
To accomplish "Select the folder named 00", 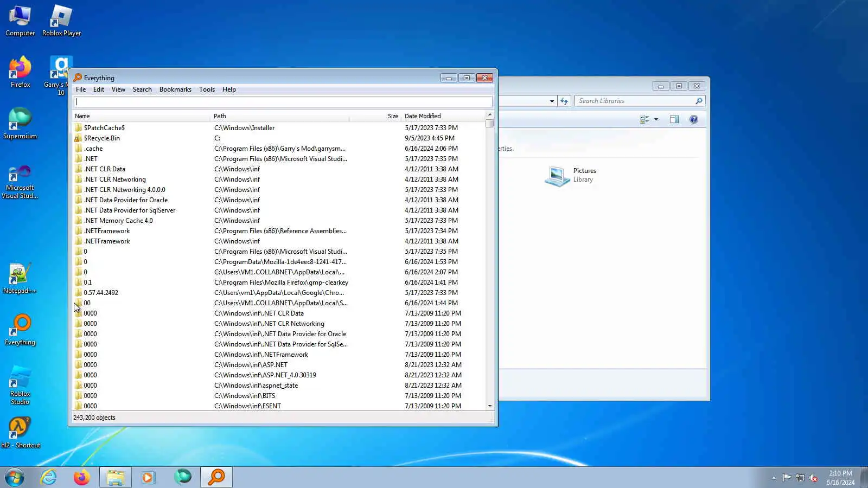I will (87, 303).
